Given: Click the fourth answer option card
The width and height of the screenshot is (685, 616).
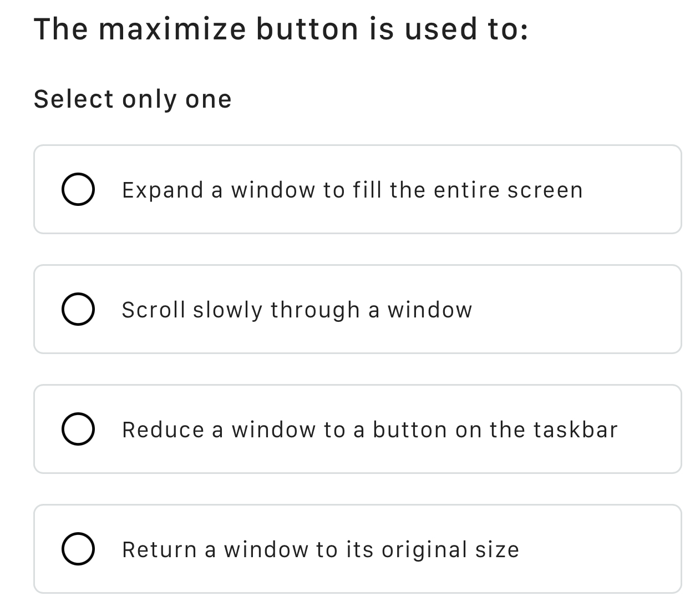Looking at the screenshot, I should [x=358, y=549].
